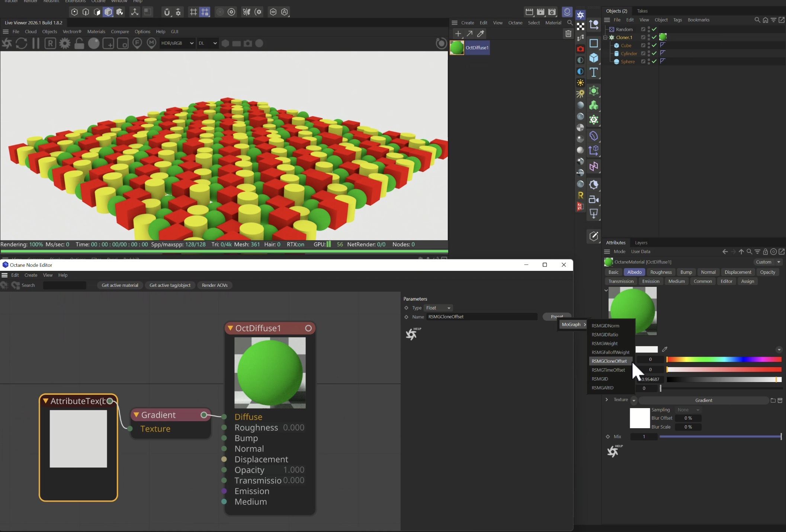Click the Render AOVs button
Image resolution: width=786 pixels, height=532 pixels.
(x=215, y=285)
